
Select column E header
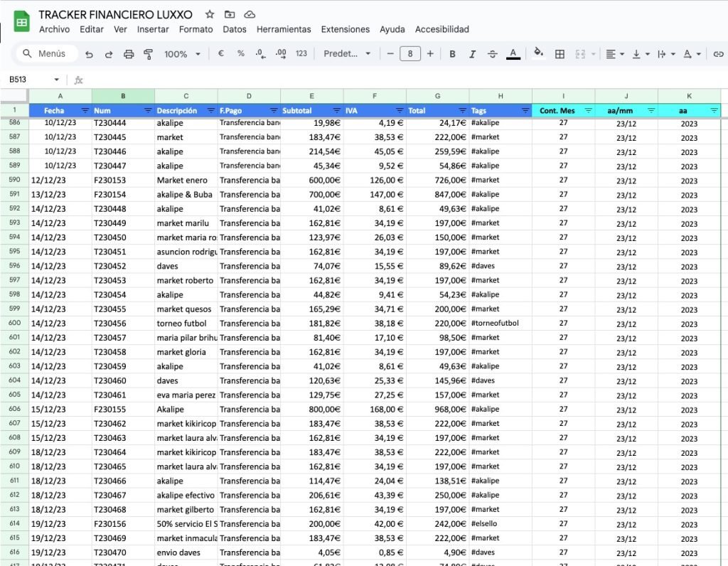[311, 96]
